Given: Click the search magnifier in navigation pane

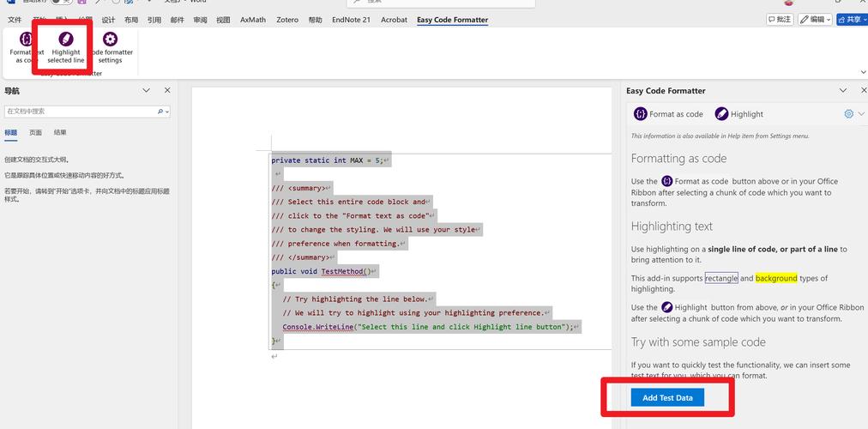Looking at the screenshot, I should point(160,112).
